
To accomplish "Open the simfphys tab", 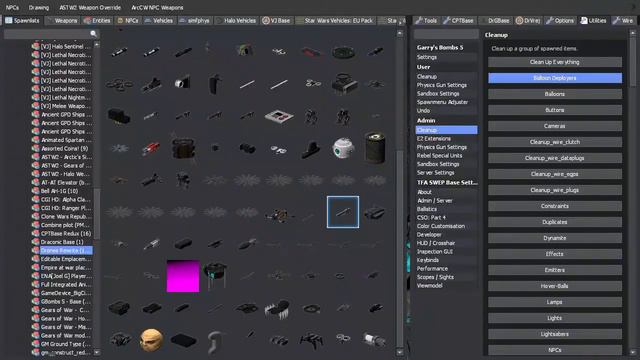I will (194, 20).
